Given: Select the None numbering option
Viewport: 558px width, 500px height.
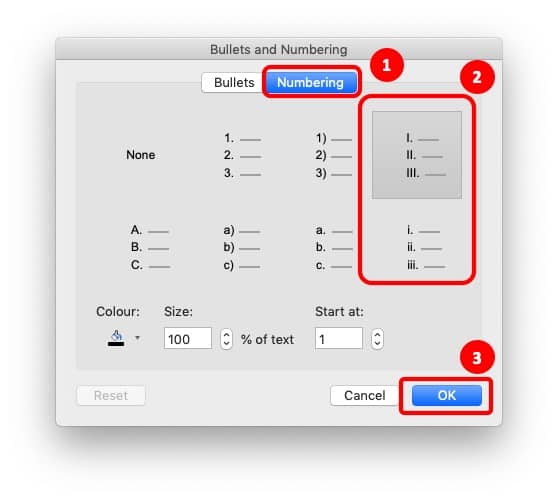Looking at the screenshot, I should tap(141, 155).
